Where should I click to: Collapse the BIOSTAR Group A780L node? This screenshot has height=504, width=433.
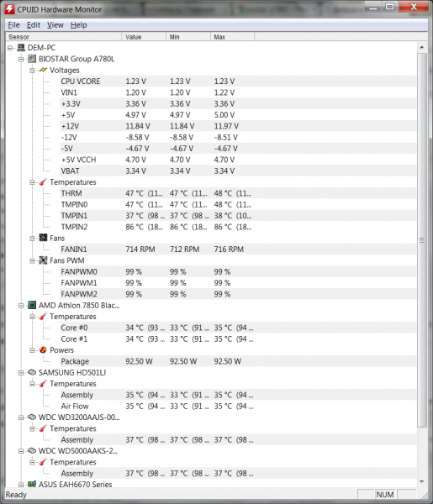(x=21, y=59)
